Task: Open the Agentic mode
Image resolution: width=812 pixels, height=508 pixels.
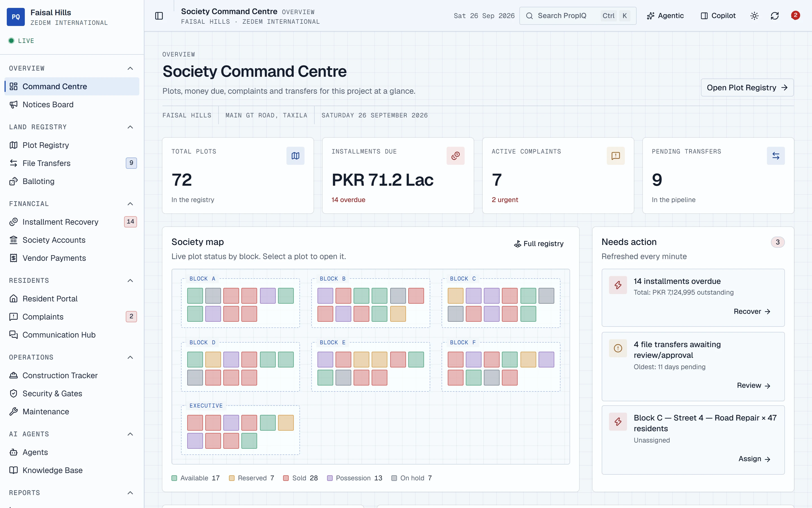Action: pyautogui.click(x=665, y=16)
